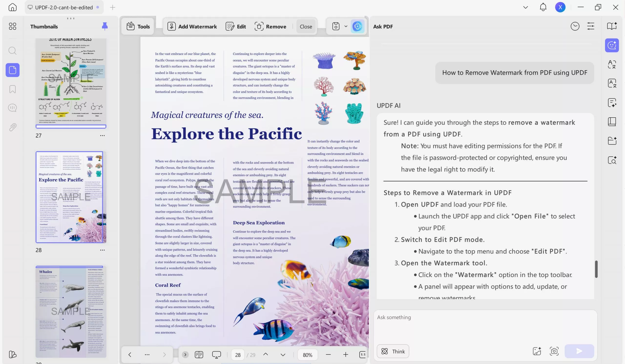Click the notification bell icon
The image size is (625, 364).
[x=543, y=7]
